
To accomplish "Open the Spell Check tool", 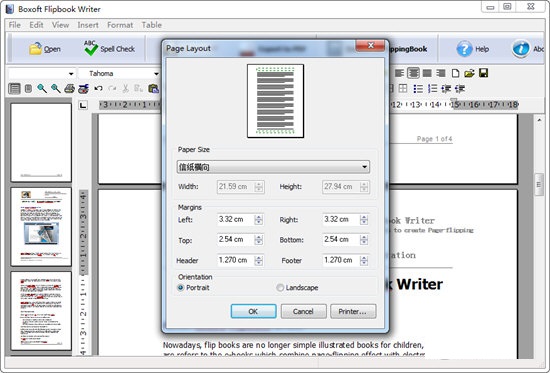I will pos(109,48).
